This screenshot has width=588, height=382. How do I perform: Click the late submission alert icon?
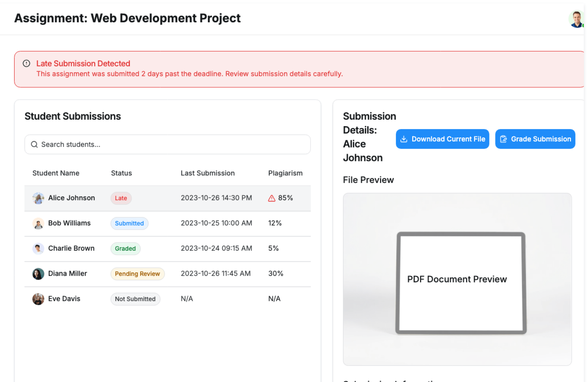27,63
